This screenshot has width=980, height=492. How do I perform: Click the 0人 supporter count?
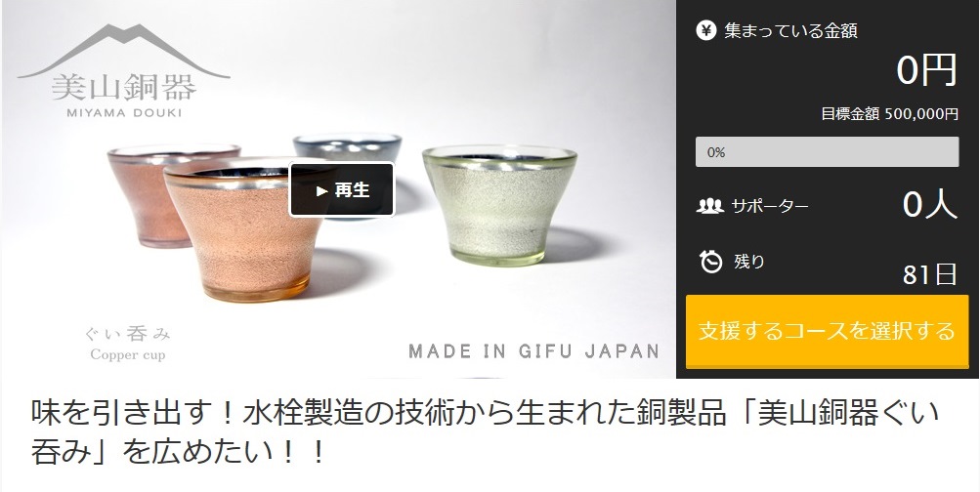click(x=930, y=204)
